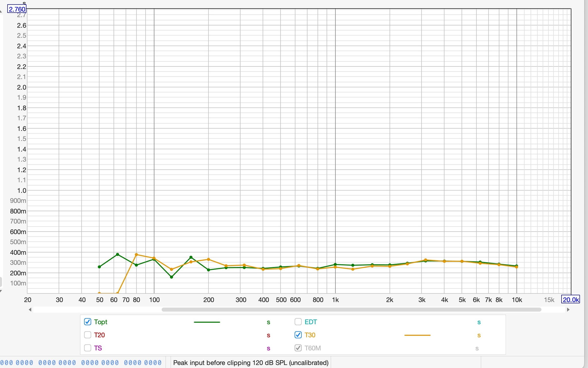Click the 1.0 vertical axis label
The height and width of the screenshot is (368, 588).
[x=22, y=190]
